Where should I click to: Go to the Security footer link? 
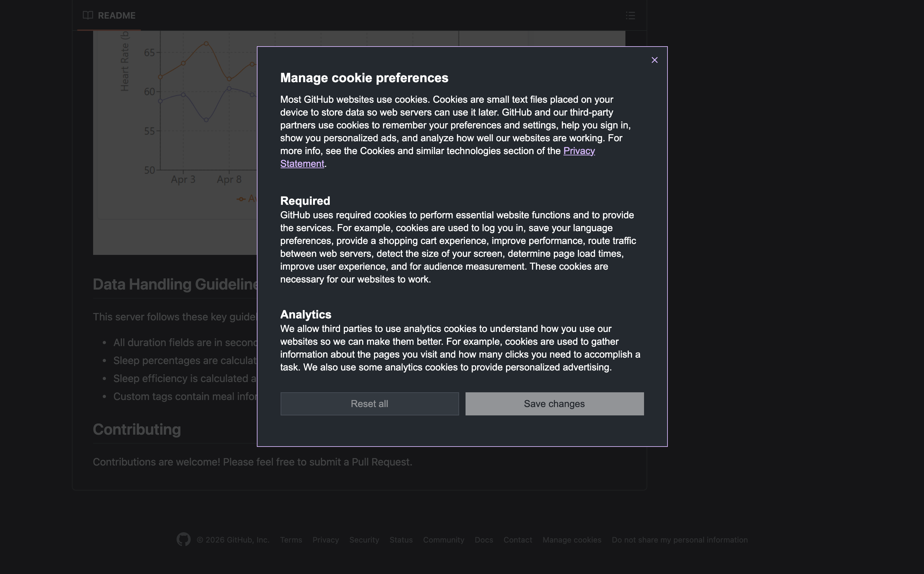tap(364, 540)
